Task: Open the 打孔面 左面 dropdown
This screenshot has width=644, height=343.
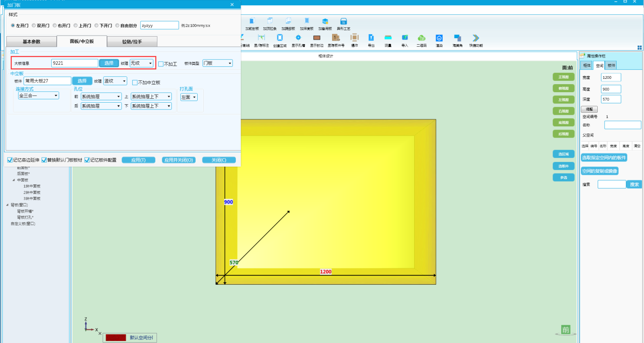Action: coord(189,97)
